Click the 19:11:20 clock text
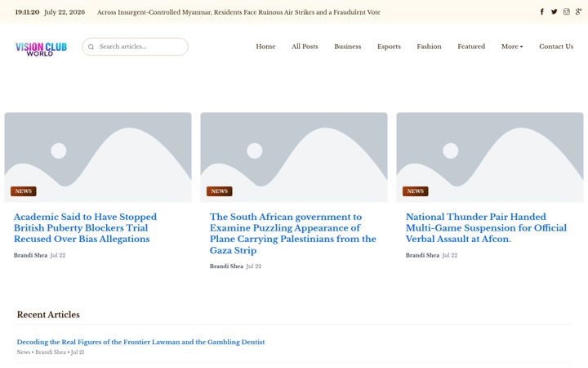588x368 pixels. click(x=27, y=12)
